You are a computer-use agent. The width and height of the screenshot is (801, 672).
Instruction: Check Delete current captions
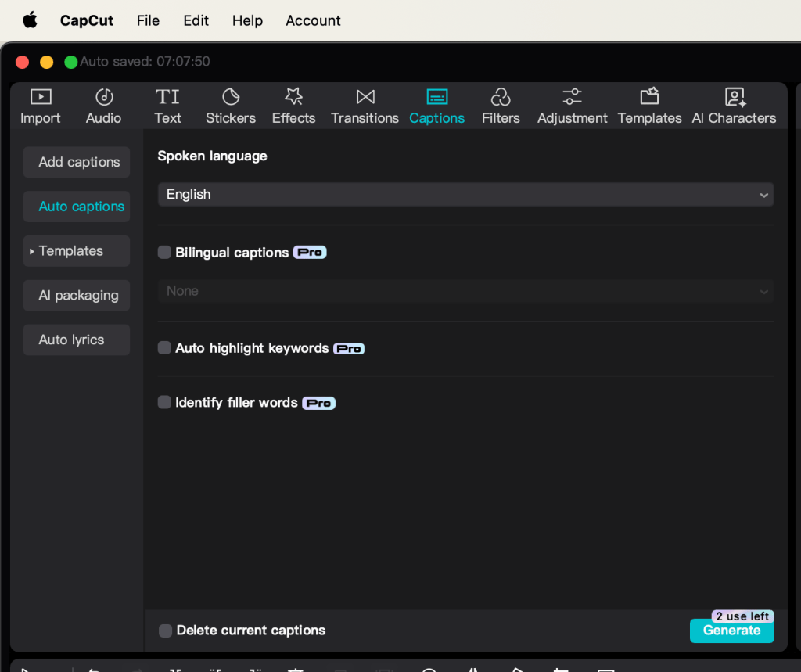pyautogui.click(x=166, y=631)
